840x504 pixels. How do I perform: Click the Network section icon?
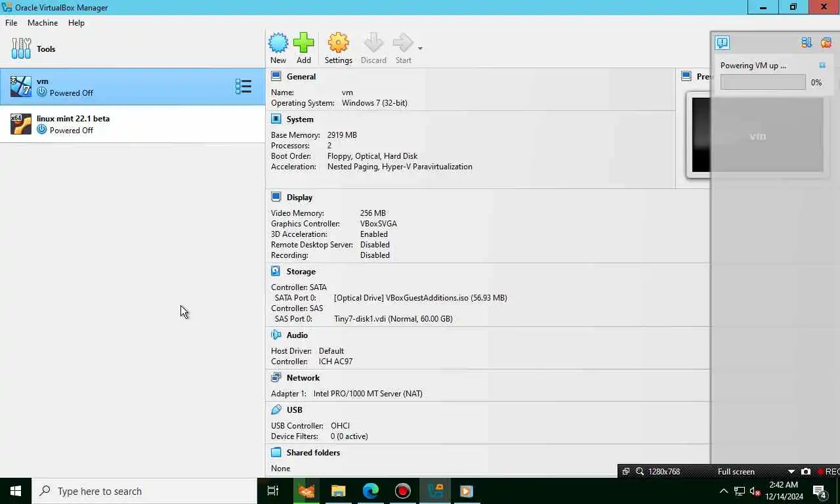(276, 378)
